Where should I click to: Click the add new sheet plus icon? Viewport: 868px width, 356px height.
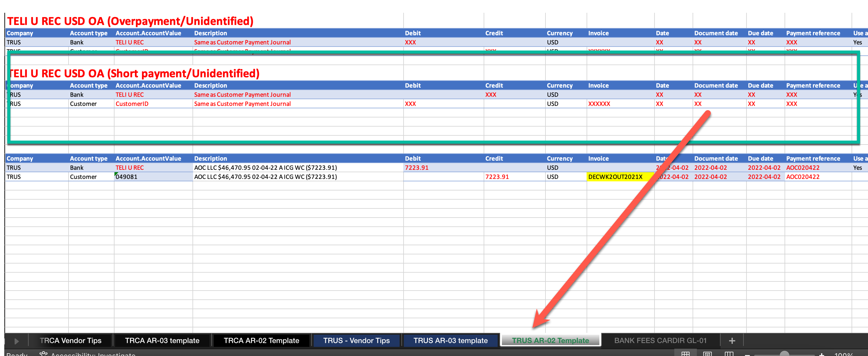732,340
